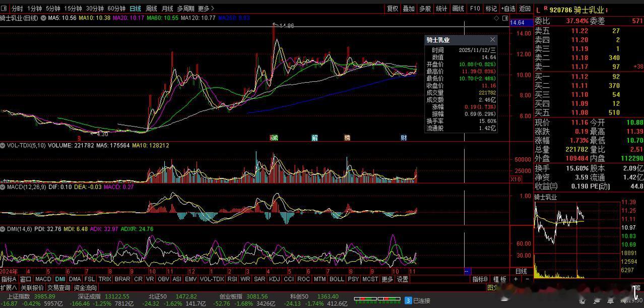This screenshot has height=308, width=644.
Task: Select the KDJ indicator tab
Action: [275, 279]
